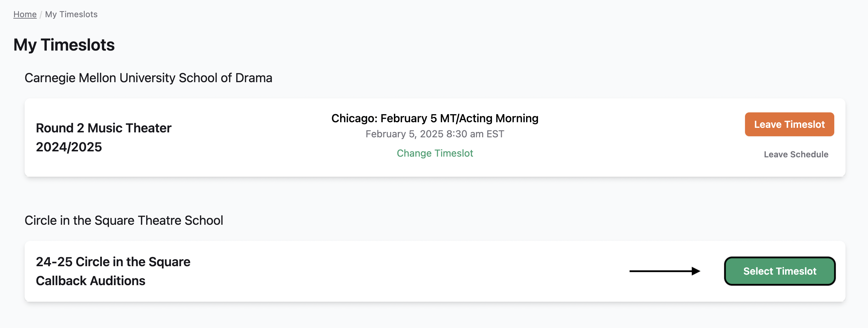This screenshot has height=328, width=868.
Task: Click the orange Leave Timeslot button
Action: pyautogui.click(x=789, y=124)
